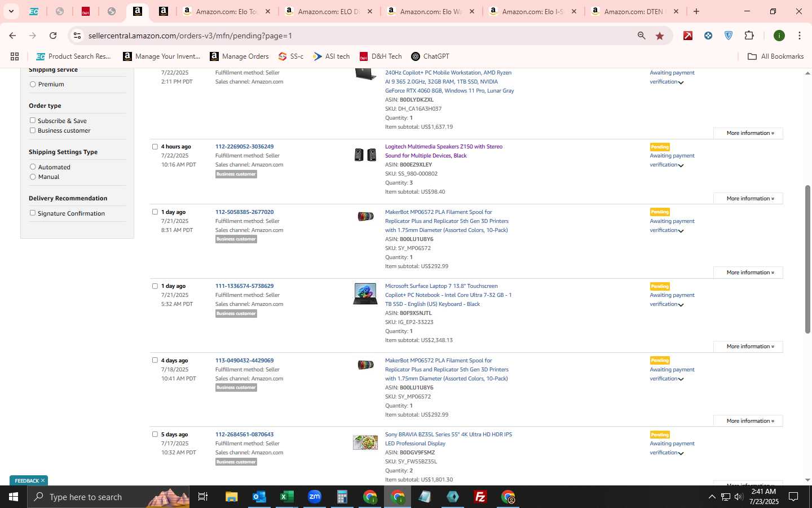Open the D&H Tech bookmark
The height and width of the screenshot is (508, 812).
click(381, 56)
